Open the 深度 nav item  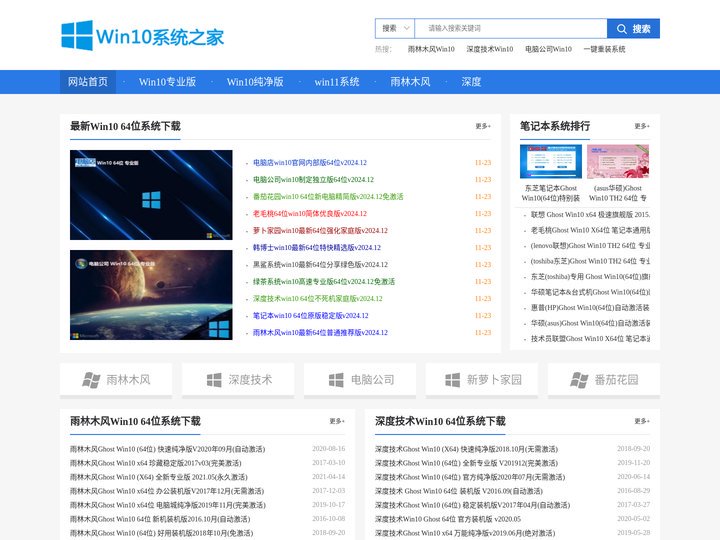pos(471,82)
